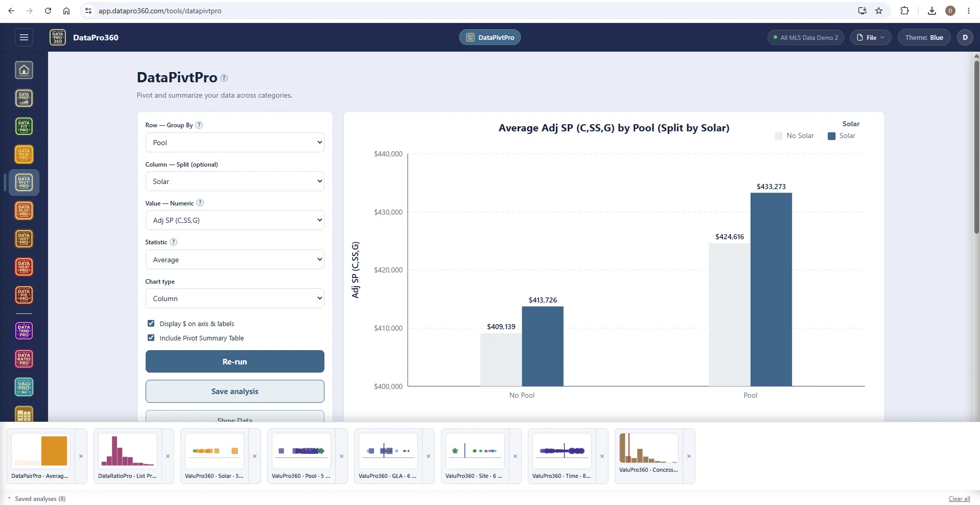Click the Show Data button
980x505 pixels.
(235, 417)
